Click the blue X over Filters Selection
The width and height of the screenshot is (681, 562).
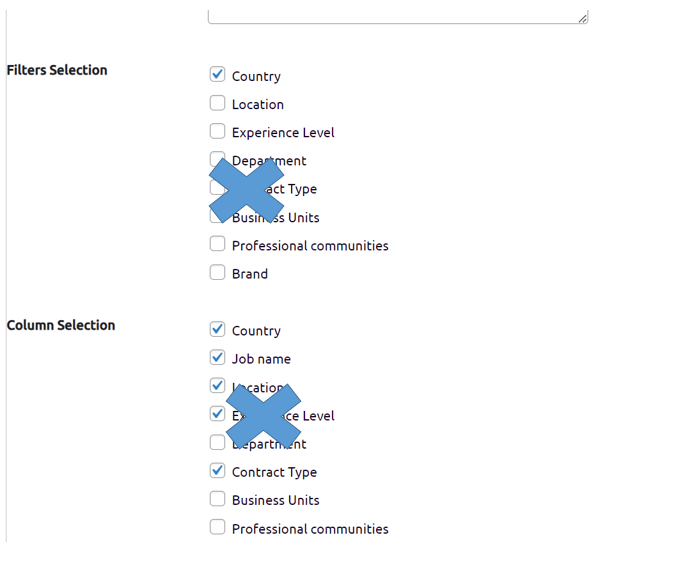click(x=247, y=188)
